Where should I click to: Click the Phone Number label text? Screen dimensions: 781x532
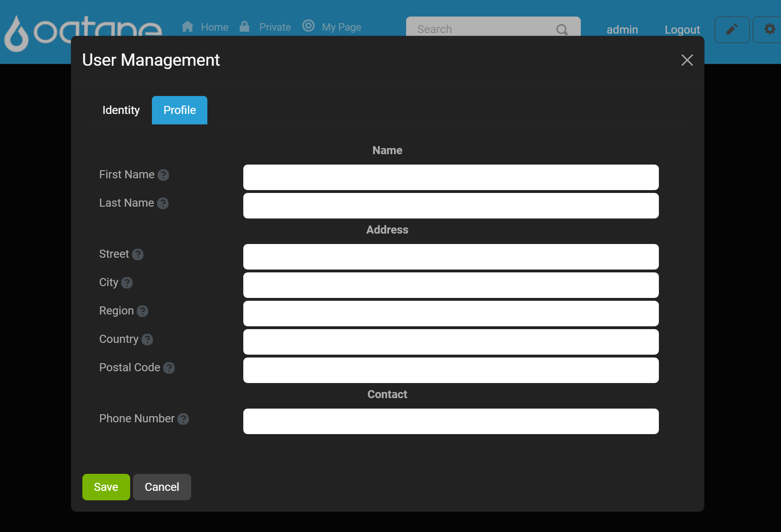[x=137, y=419]
